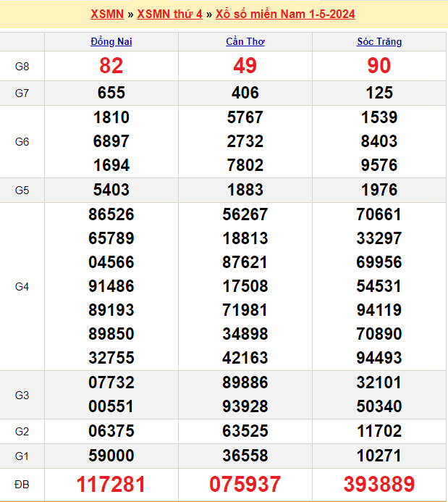This screenshot has width=448, height=502.
Task: Open Xổ số miền Nam 1-5-2024 link
Action: [x=285, y=14]
